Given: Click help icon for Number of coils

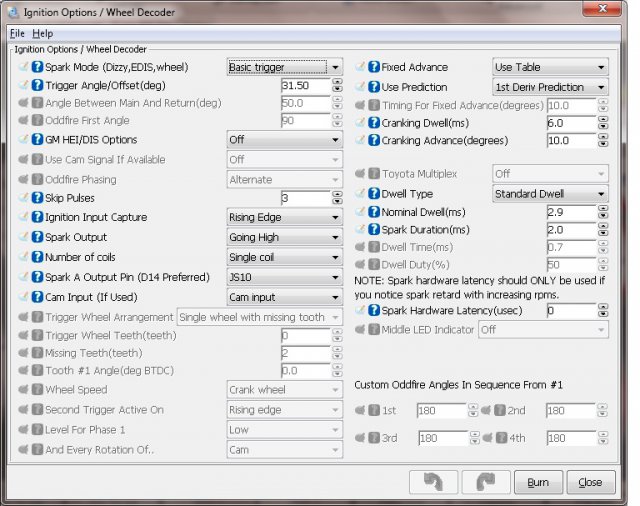Looking at the screenshot, I should (x=37, y=257).
